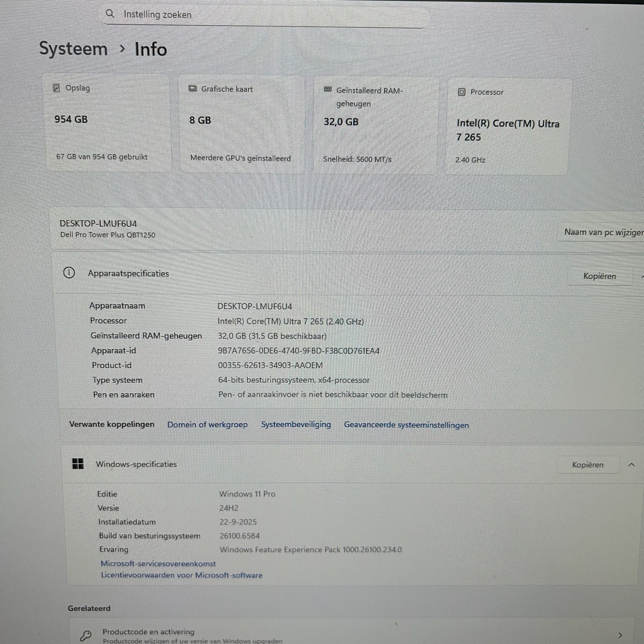Copy device specs with Kopiëren
644x644 pixels.
599,276
